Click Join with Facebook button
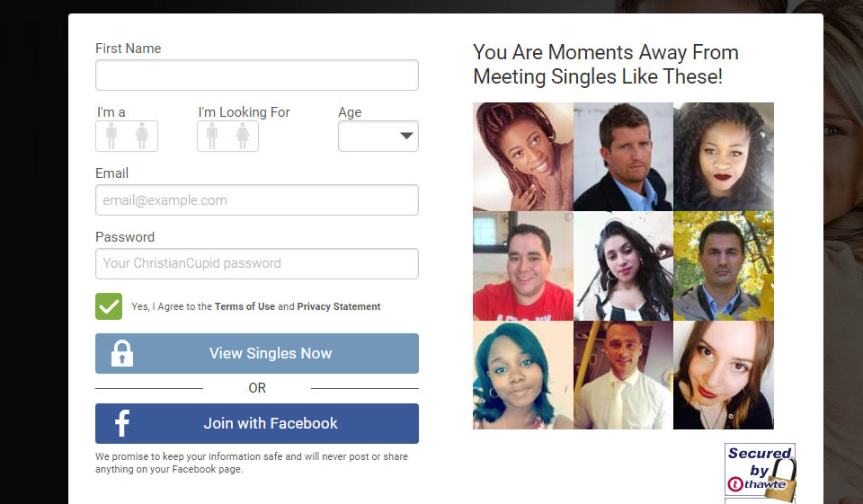The height and width of the screenshot is (504, 863). pyautogui.click(x=257, y=423)
